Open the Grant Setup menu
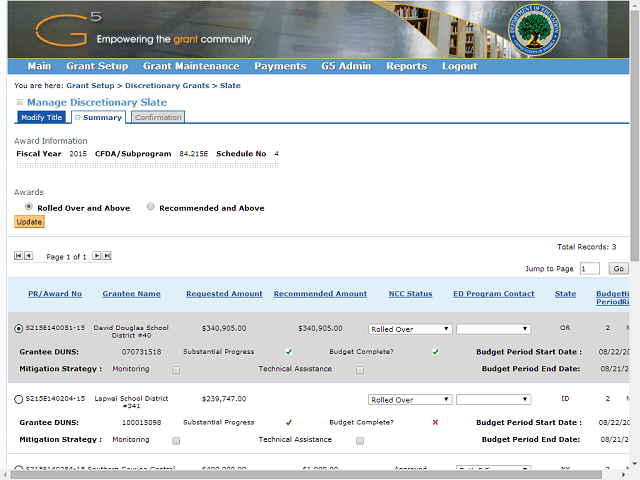640x480 pixels. [x=97, y=66]
